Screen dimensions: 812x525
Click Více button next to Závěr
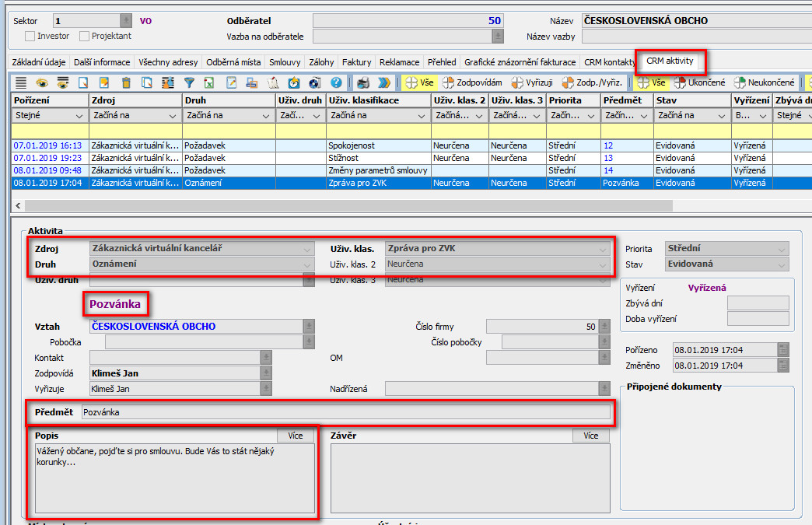591,436
